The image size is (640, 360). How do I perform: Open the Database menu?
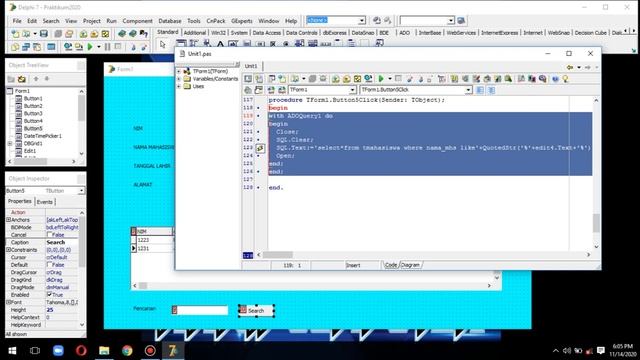(170, 21)
